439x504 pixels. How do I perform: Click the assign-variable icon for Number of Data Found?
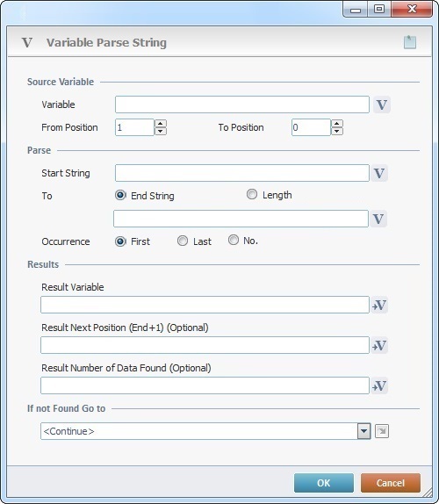[x=379, y=385]
